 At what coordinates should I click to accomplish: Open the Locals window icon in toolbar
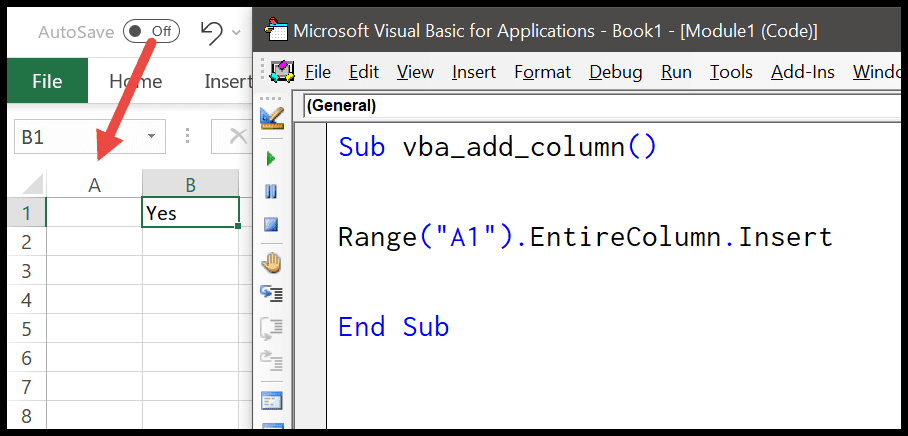coord(272,401)
